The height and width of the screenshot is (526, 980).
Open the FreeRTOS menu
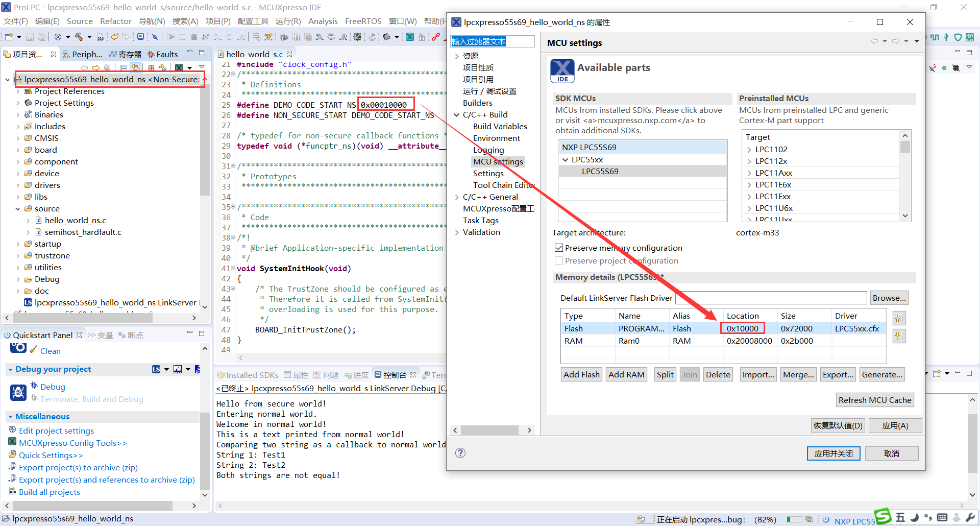click(363, 21)
